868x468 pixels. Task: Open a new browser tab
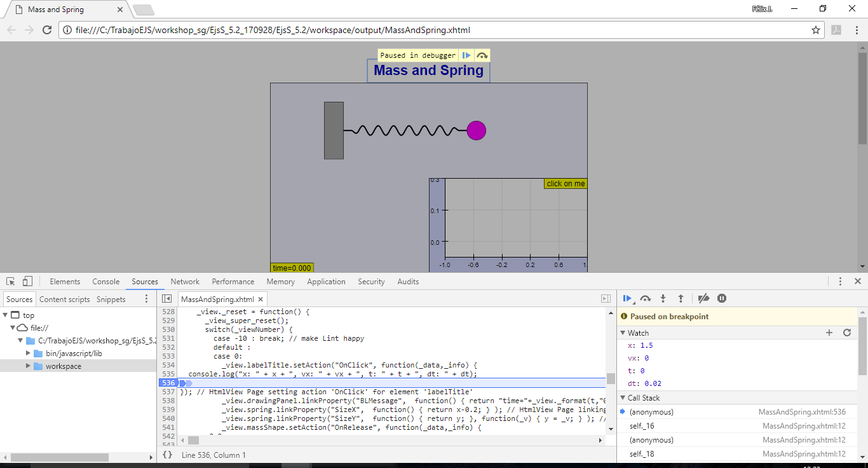click(144, 10)
